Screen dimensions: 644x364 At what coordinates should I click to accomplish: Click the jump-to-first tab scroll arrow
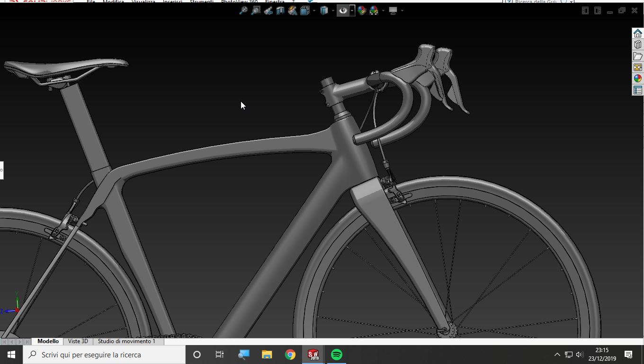(4, 342)
